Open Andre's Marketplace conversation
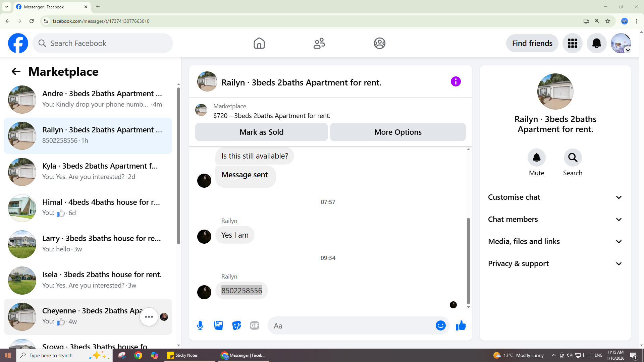Viewport: 644px width, 362px height. pyautogui.click(x=88, y=99)
